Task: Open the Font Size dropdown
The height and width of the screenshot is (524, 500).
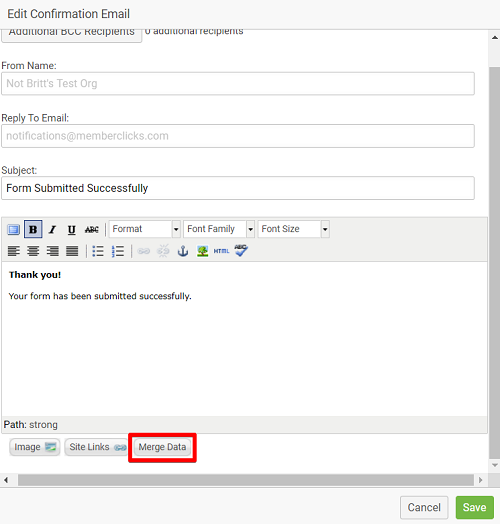Action: [x=293, y=229]
